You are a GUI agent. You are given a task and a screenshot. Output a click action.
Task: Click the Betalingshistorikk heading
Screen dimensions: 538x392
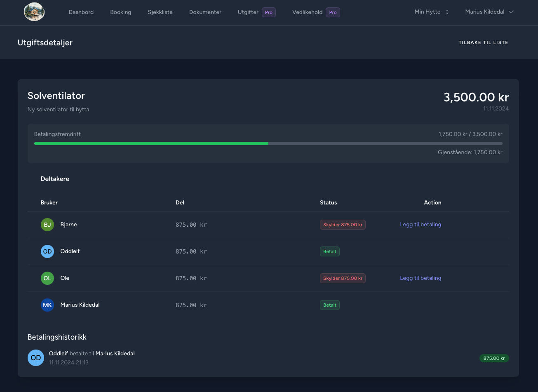57,337
